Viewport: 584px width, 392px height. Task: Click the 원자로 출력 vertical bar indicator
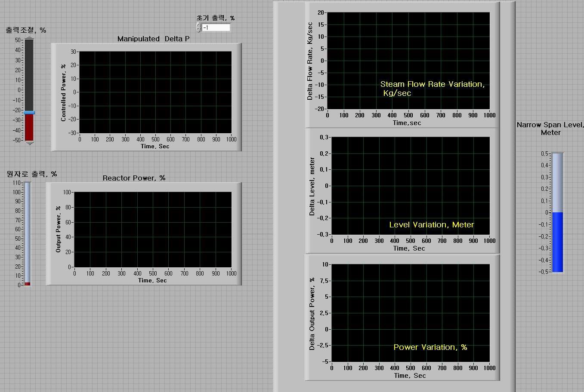tap(28, 233)
